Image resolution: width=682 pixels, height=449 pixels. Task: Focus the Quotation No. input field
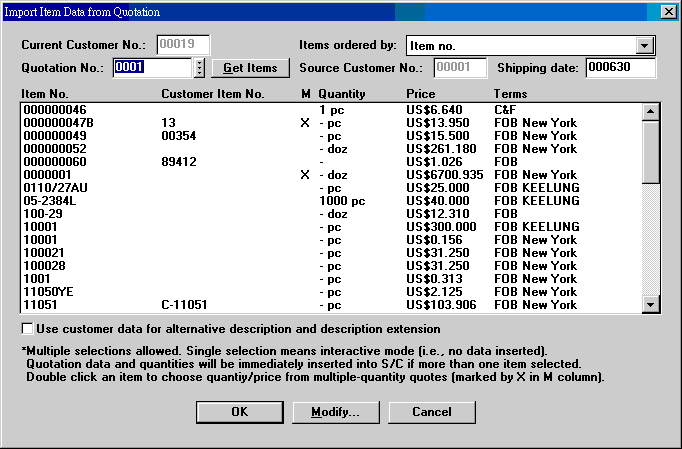click(152, 68)
